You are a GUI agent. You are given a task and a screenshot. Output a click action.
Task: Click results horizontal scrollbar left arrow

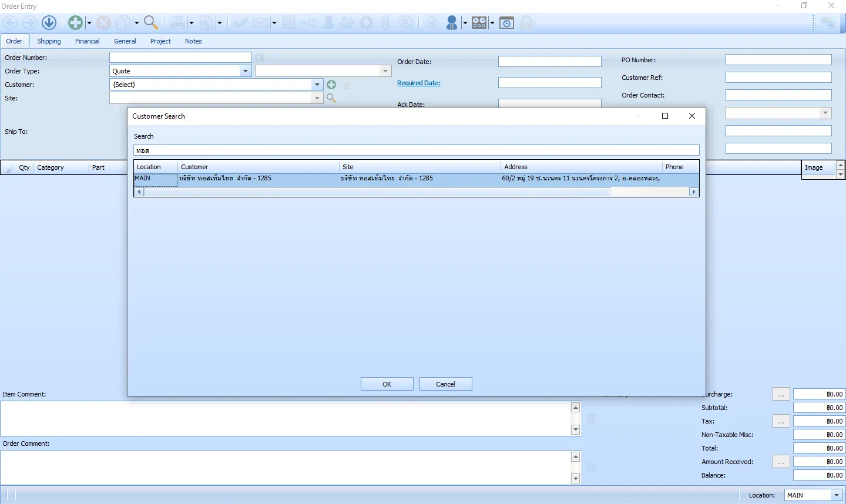coord(139,192)
